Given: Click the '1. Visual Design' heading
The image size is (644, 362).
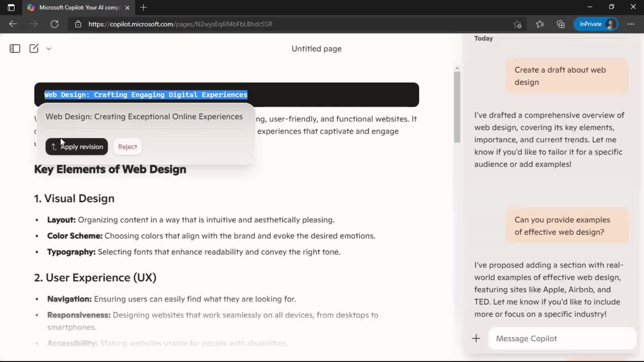Looking at the screenshot, I should tap(74, 199).
